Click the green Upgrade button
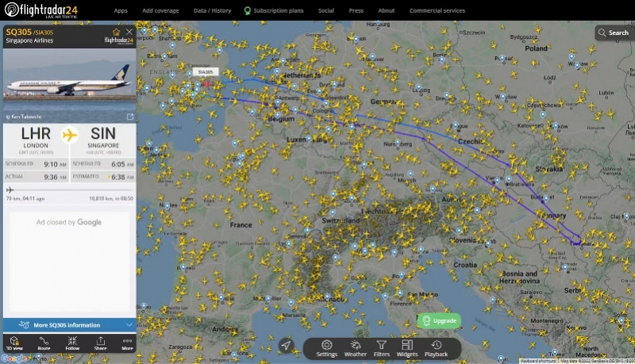The width and height of the screenshot is (635, 364). pos(440,320)
